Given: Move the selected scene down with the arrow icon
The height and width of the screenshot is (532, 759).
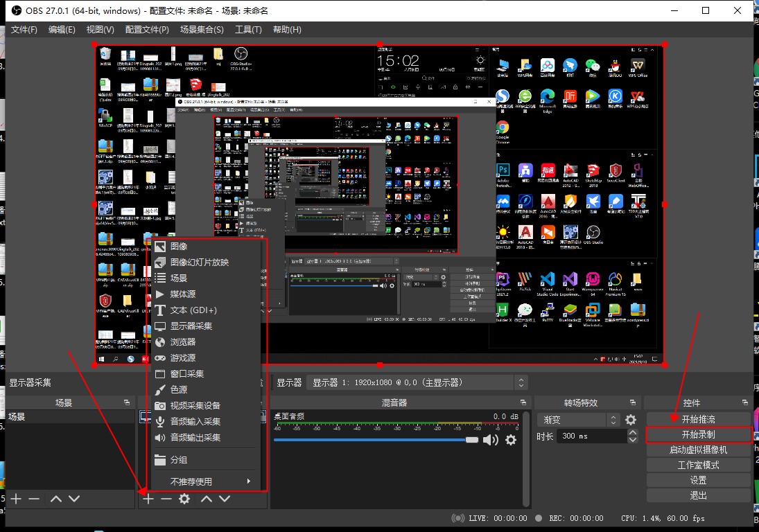Looking at the screenshot, I should [x=73, y=499].
